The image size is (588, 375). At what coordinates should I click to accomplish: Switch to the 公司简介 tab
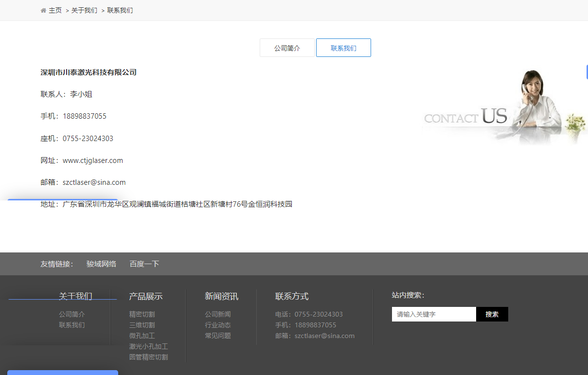[287, 48]
